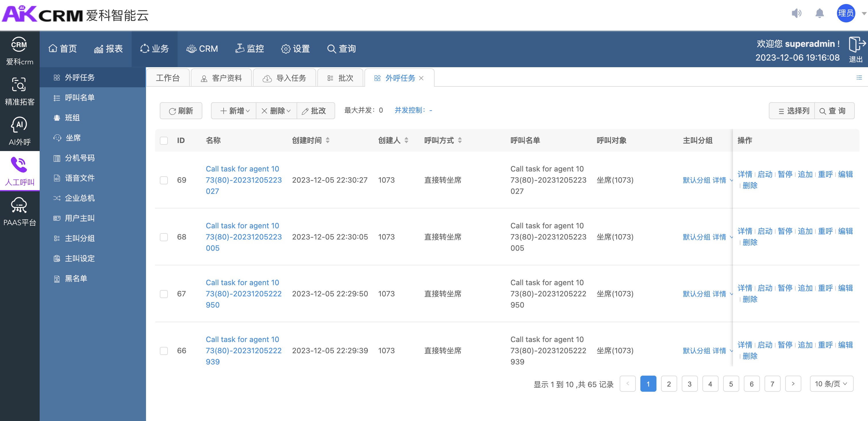Image resolution: width=868 pixels, height=421 pixels.
Task: Click the speaker sound icon in header
Action: point(796,13)
